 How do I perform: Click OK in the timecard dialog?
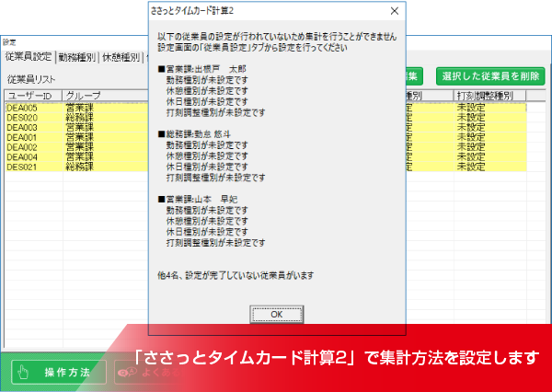[x=276, y=314]
